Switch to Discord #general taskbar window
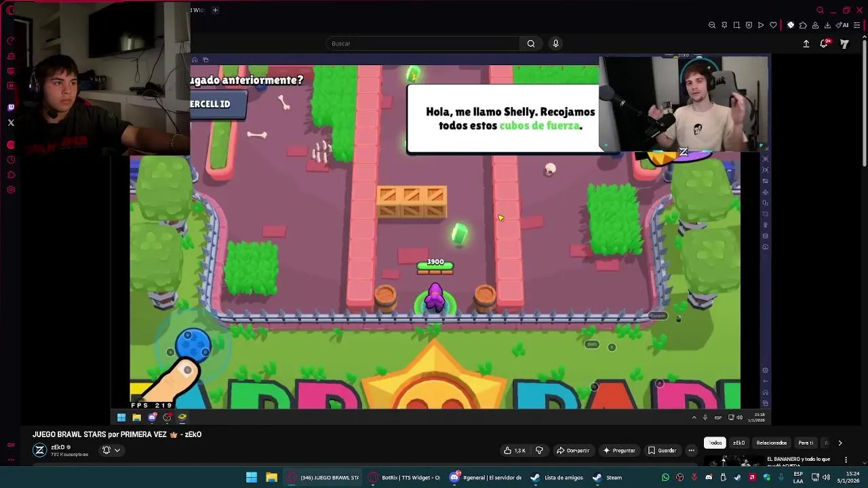868x488 pixels. (486, 477)
